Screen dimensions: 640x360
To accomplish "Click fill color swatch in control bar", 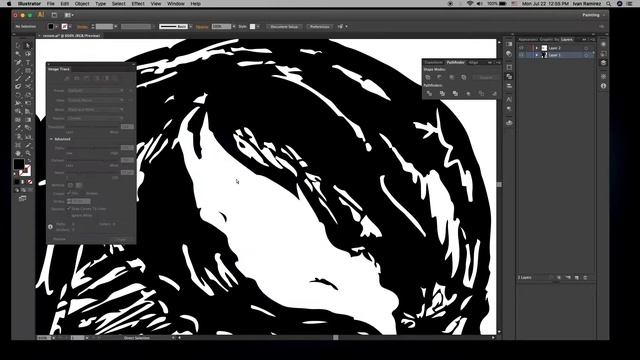I will point(51,27).
